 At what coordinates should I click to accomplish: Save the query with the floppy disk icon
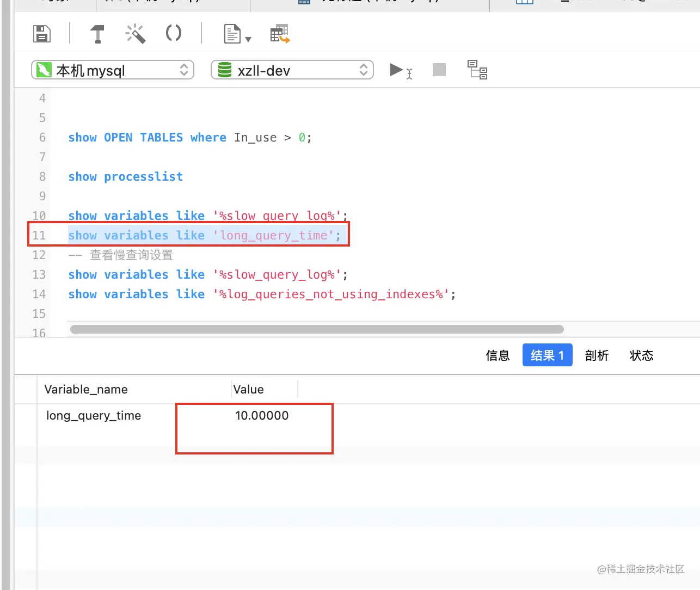[42, 34]
